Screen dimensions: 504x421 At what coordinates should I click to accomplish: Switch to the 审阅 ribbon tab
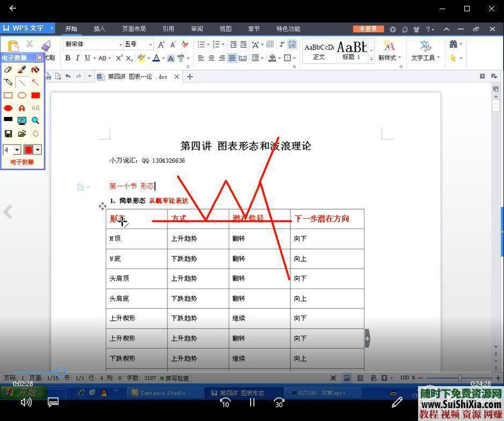pos(196,28)
